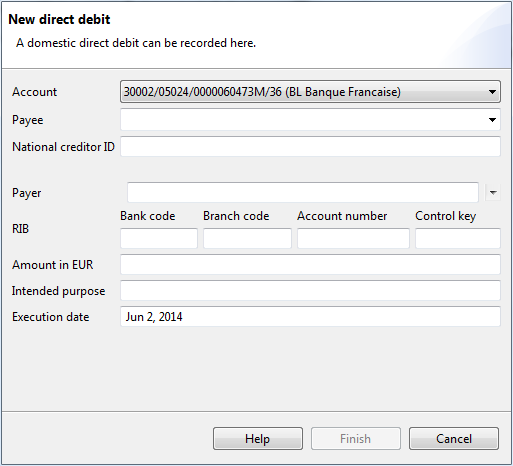Click the New direct debit dialog title
This screenshot has height=466, width=513.
(x=59, y=19)
